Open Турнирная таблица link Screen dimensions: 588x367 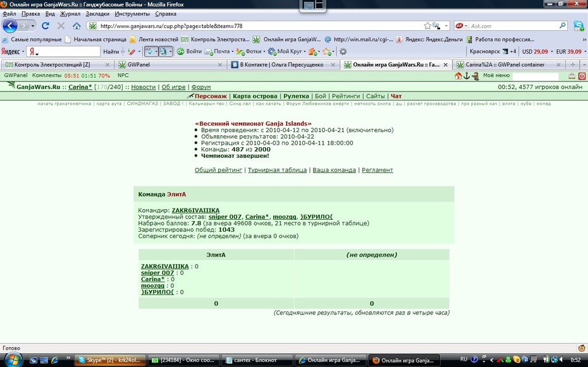coord(277,170)
